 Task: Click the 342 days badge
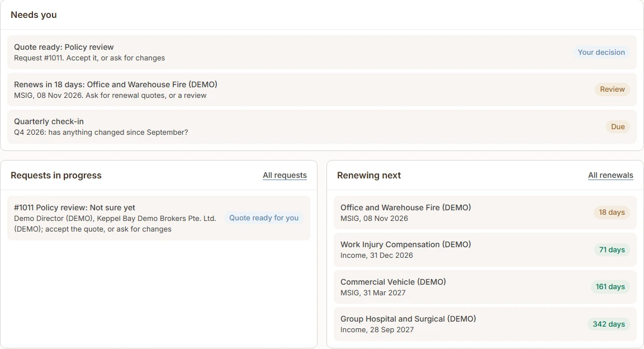pyautogui.click(x=608, y=324)
